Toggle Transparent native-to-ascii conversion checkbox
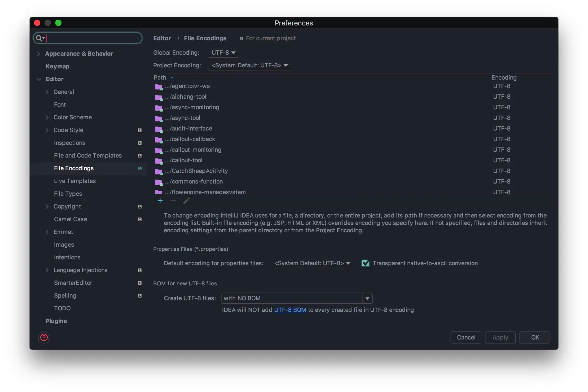The width and height of the screenshot is (588, 392). (365, 263)
